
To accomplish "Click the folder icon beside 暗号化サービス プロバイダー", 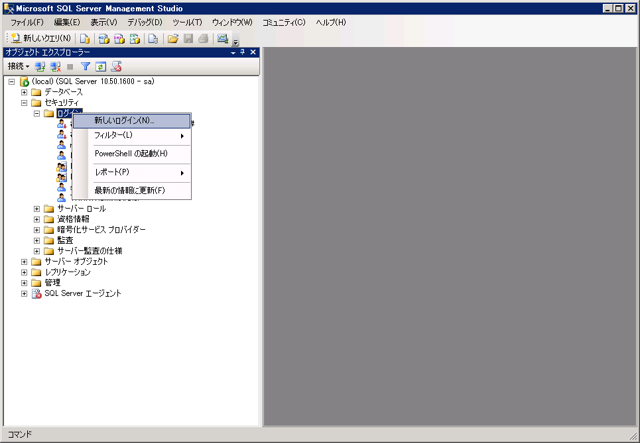I will [49, 230].
